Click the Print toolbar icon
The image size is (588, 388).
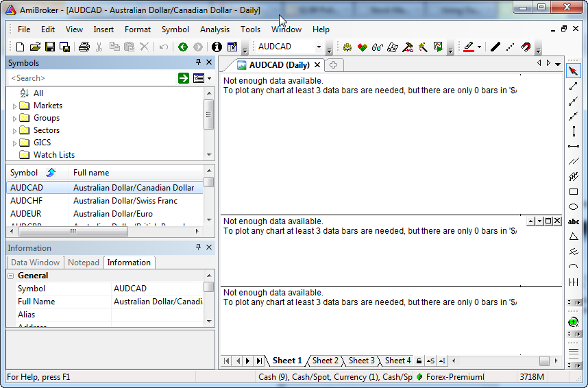(84, 47)
